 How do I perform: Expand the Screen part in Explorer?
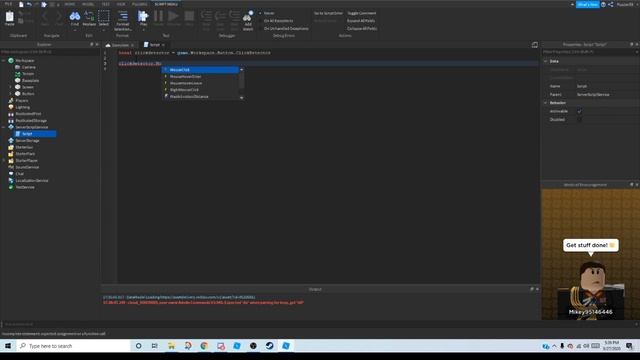pos(10,87)
